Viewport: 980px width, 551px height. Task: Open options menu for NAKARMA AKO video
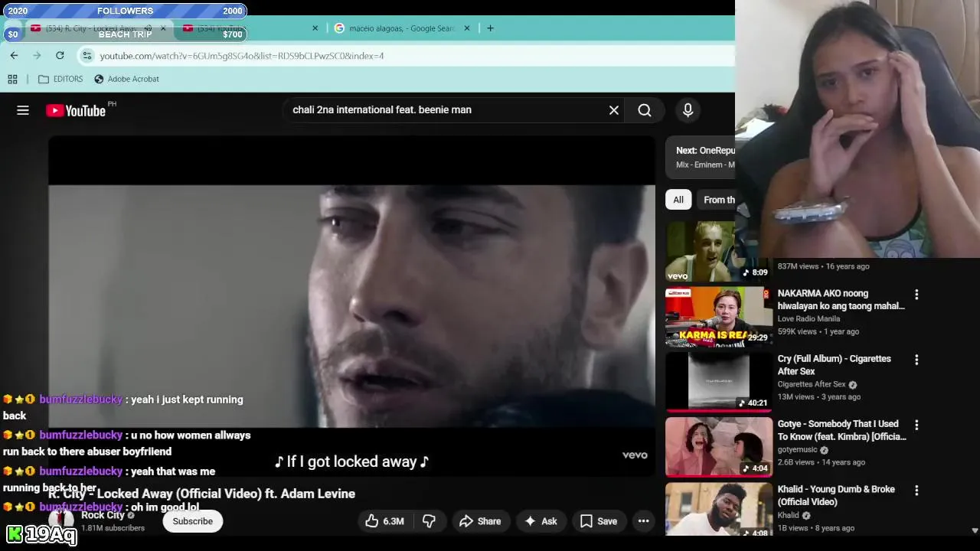coord(916,294)
